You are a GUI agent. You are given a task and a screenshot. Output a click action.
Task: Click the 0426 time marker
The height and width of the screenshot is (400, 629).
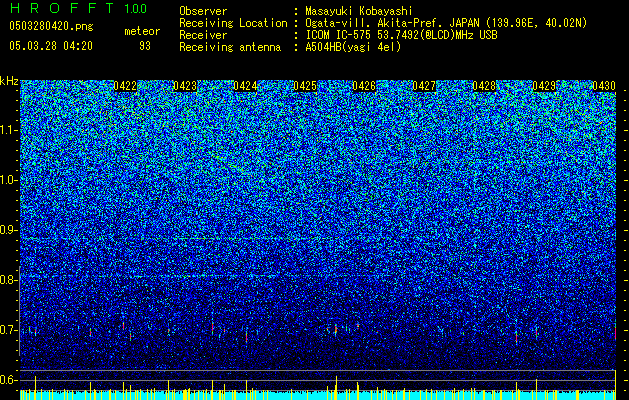(x=364, y=86)
